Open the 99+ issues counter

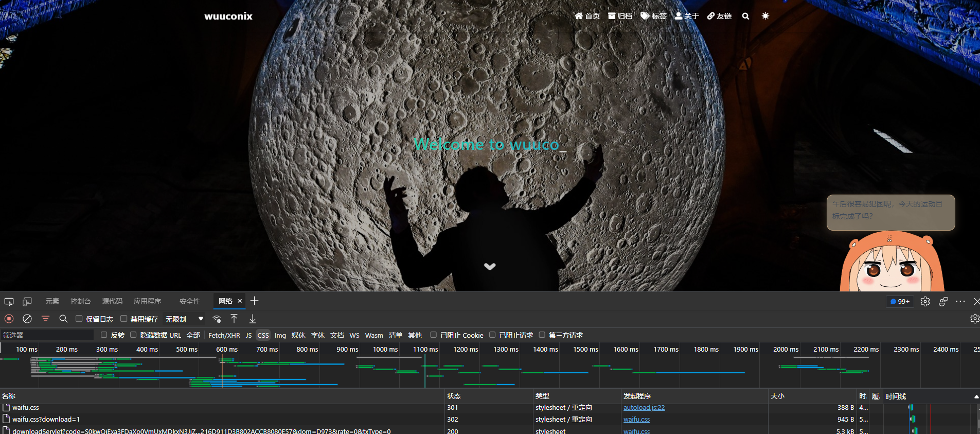(900, 302)
